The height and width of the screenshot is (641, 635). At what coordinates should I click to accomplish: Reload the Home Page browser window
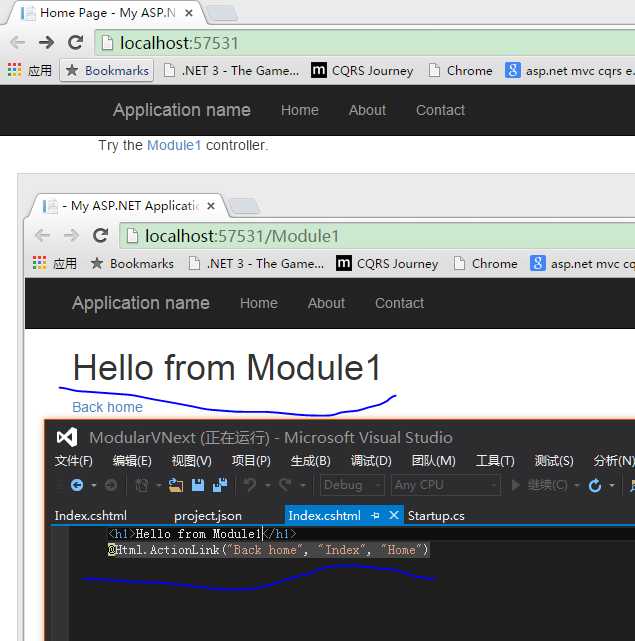[x=76, y=42]
